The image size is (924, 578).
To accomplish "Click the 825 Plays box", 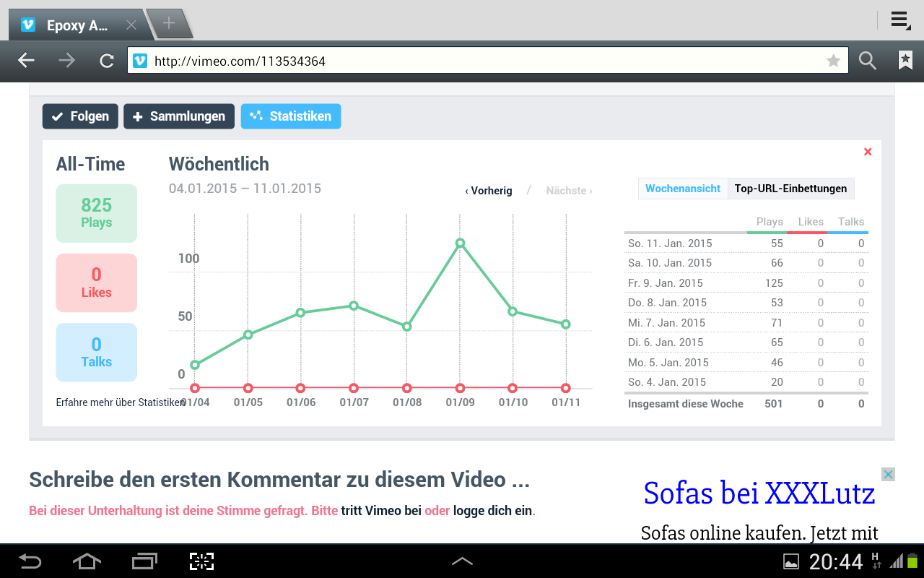I will pyautogui.click(x=97, y=213).
